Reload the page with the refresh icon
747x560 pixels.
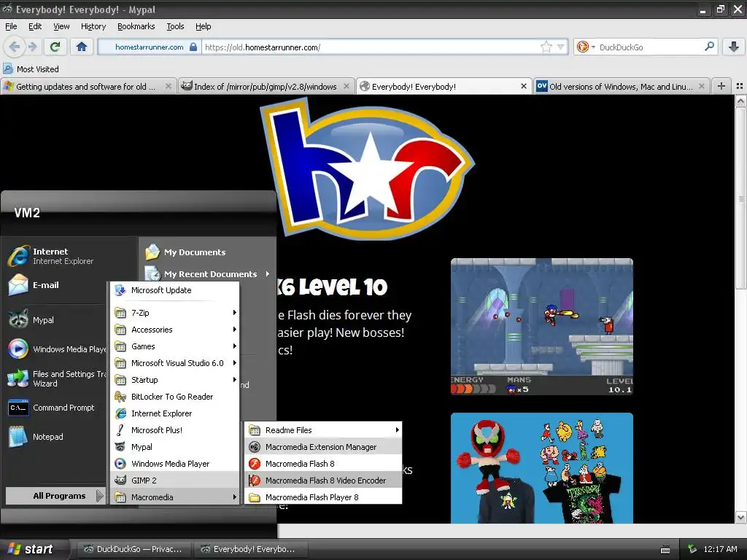coord(55,47)
